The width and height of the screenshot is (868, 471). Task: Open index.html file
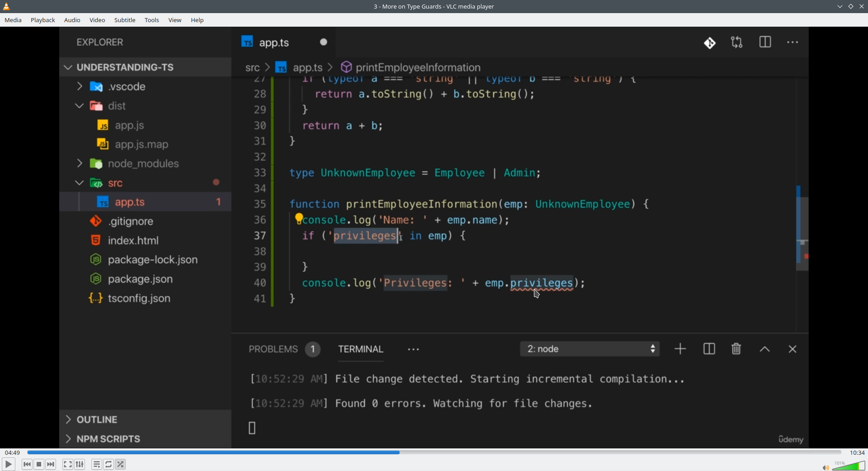tap(145, 240)
